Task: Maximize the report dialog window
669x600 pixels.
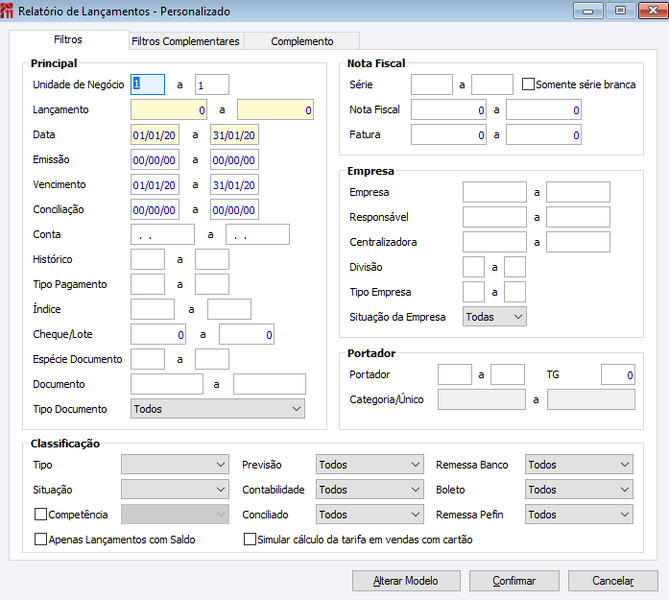Action: tap(620, 11)
